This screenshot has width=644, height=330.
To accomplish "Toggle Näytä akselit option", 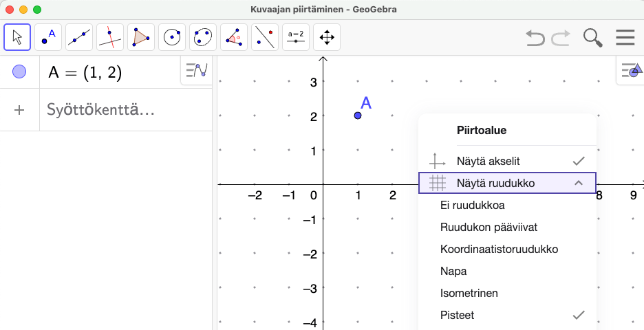I will point(507,162).
